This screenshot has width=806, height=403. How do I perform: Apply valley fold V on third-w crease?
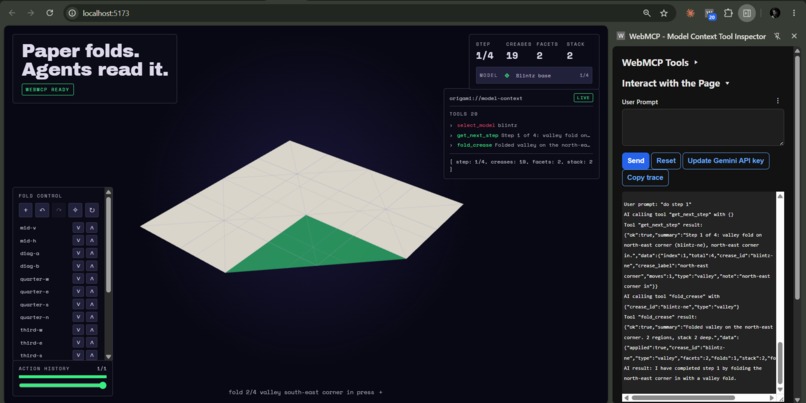[78, 330]
